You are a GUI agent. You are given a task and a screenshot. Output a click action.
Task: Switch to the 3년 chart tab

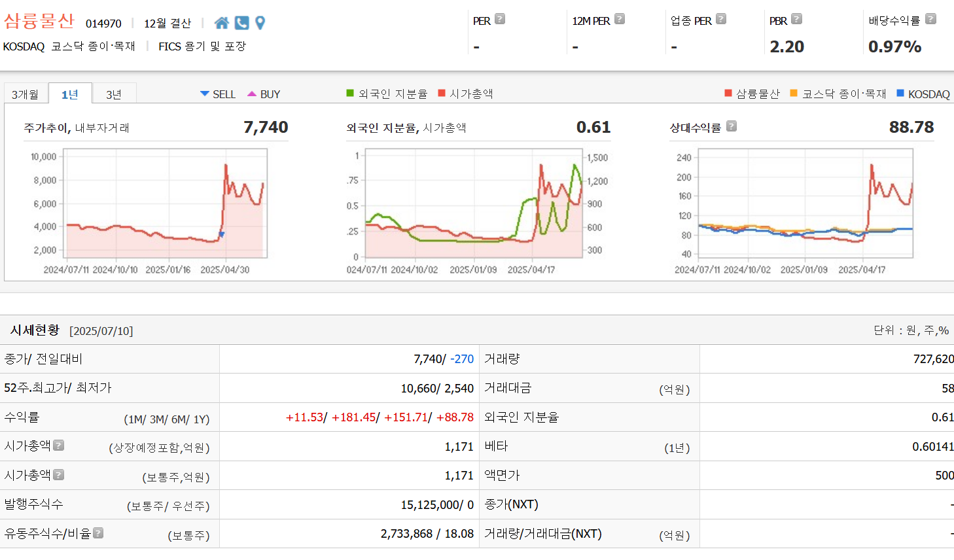pos(114,94)
